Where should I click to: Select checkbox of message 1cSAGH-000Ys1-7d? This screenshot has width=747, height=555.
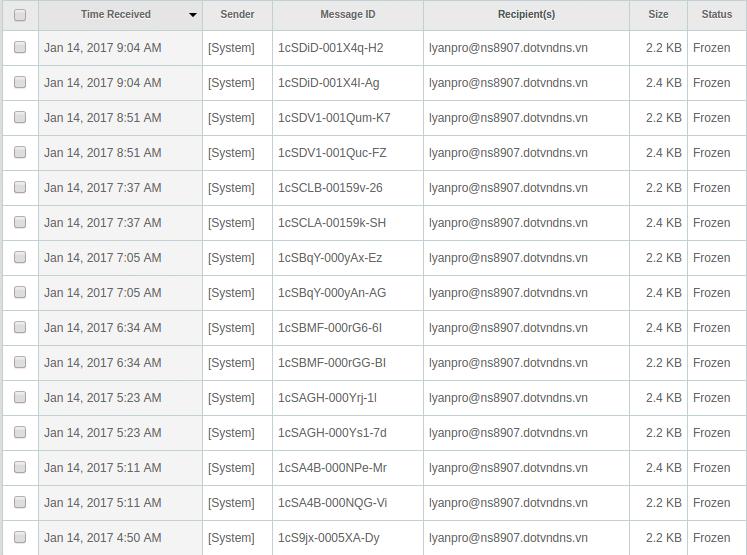pos(20,432)
